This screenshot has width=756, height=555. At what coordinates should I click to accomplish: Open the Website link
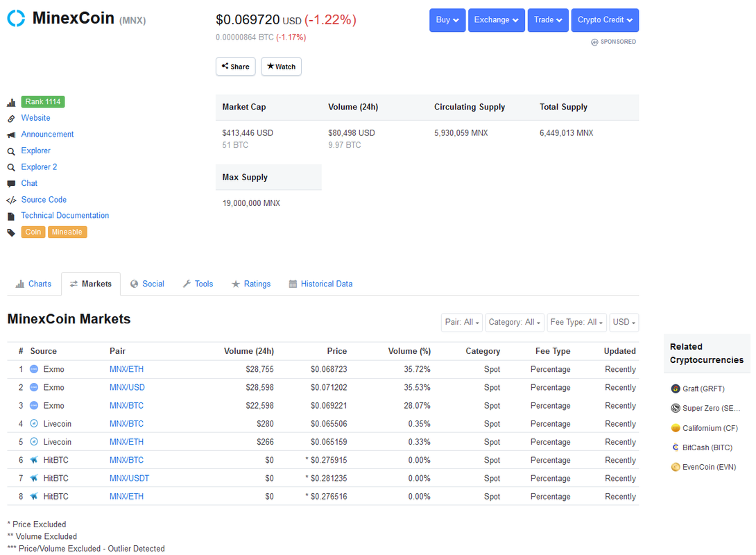tap(35, 118)
